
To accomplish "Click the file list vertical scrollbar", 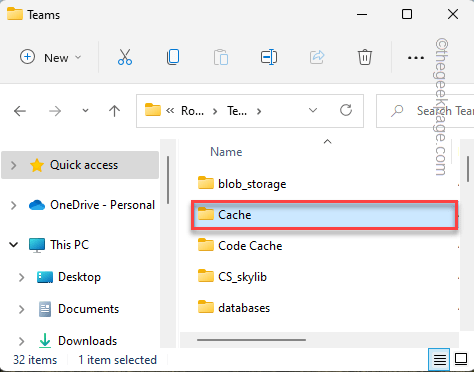I will tap(468, 169).
